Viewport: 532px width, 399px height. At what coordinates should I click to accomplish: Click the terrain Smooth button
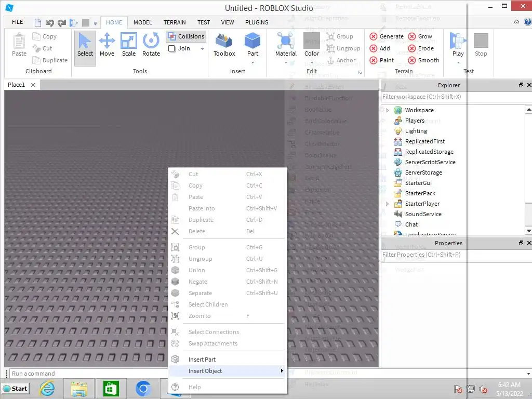point(424,60)
